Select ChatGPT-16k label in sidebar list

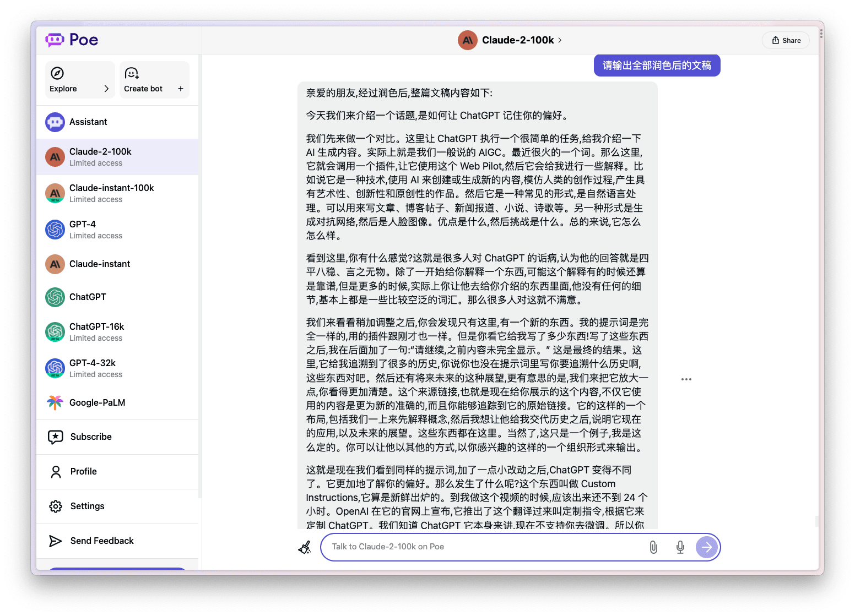point(96,327)
